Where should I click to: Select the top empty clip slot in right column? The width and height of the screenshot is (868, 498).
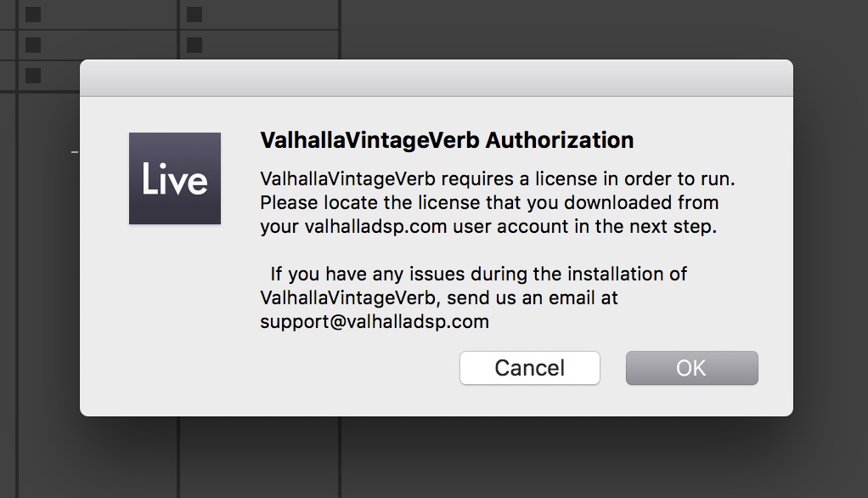point(194,14)
